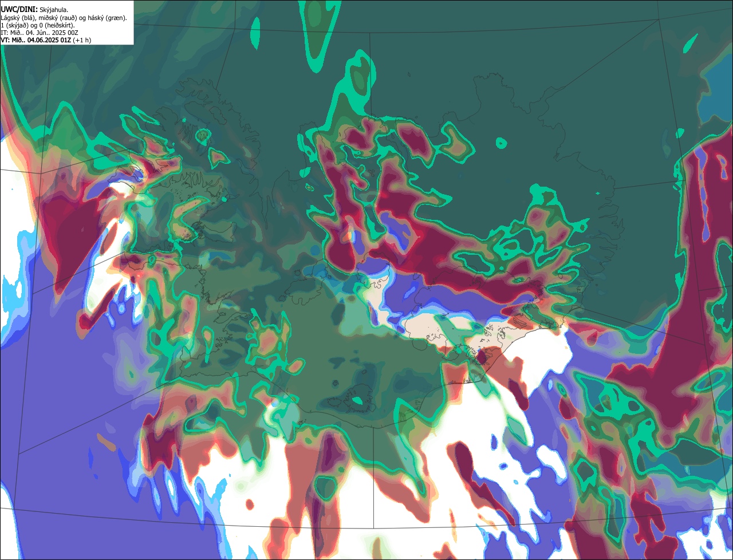Image resolution: width=733 pixels, height=560 pixels.
Task: Click the '1 (skýjað) og 0 (heiðskírt).' line
Action: click(x=38, y=25)
